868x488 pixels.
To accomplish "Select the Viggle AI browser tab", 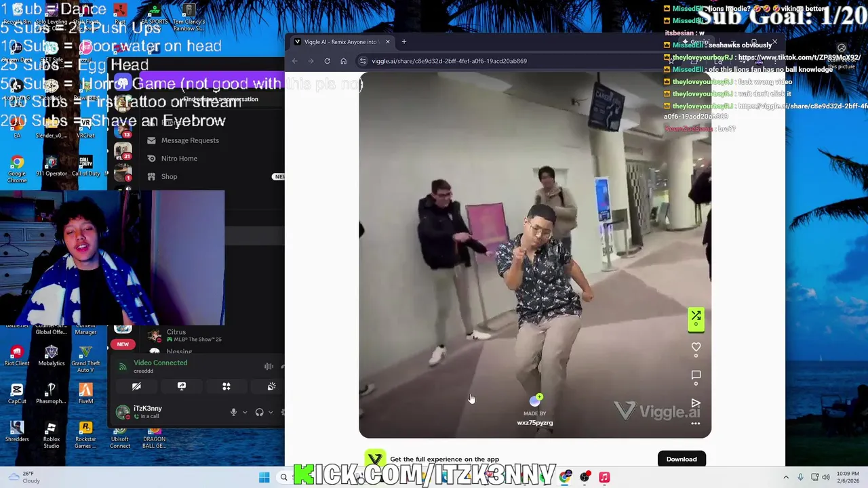I will 340,42.
